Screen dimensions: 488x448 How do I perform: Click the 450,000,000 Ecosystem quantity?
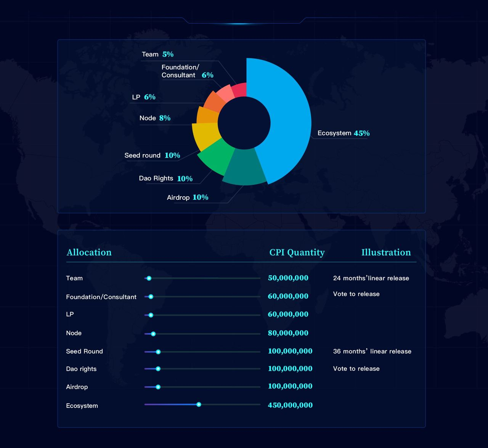tap(290, 405)
